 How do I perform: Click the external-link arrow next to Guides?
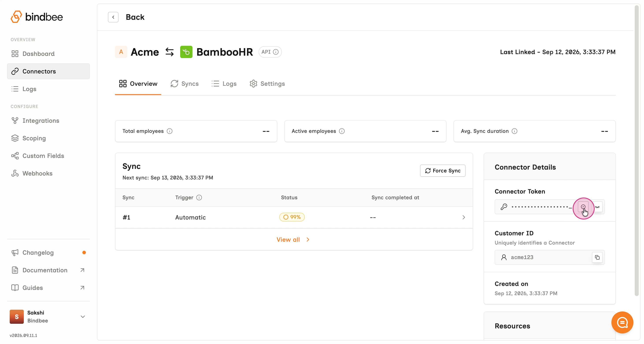(82, 288)
